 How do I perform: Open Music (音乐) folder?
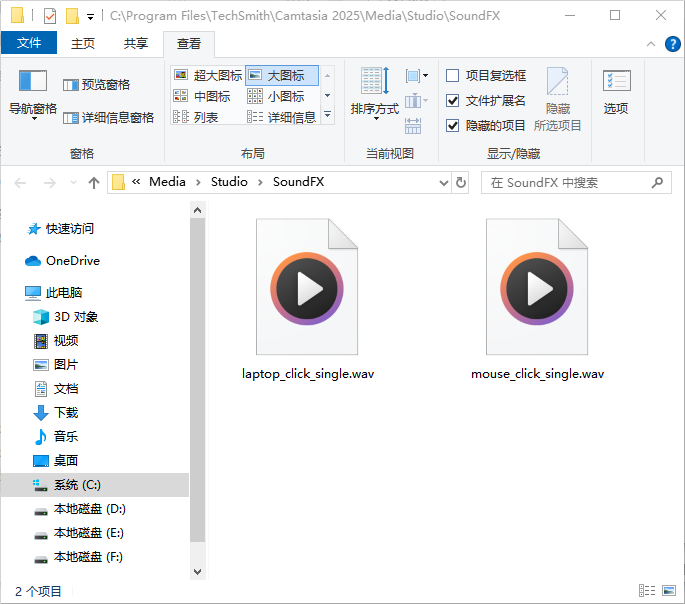(x=56, y=437)
